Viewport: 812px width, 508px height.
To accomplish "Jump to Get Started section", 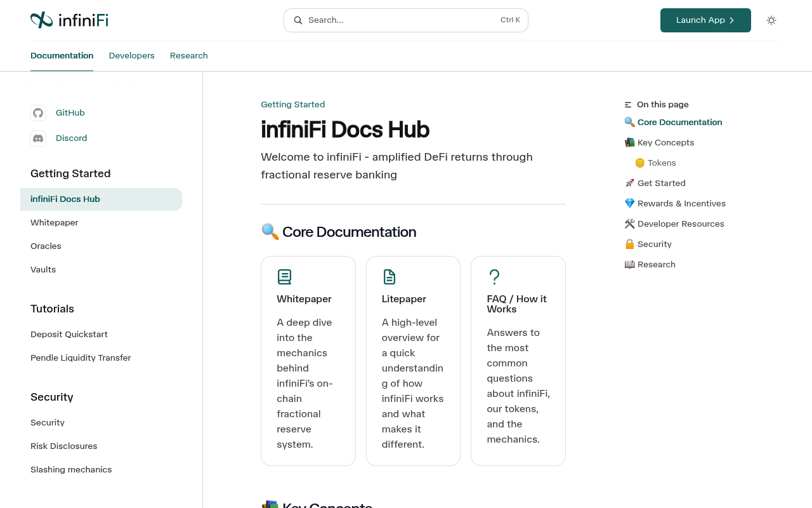I will [x=655, y=184].
